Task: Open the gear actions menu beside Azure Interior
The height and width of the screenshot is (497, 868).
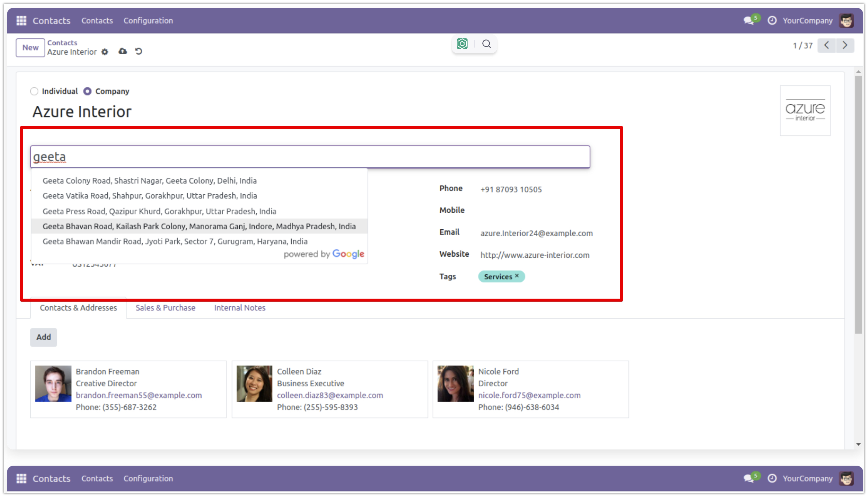Action: 105,52
